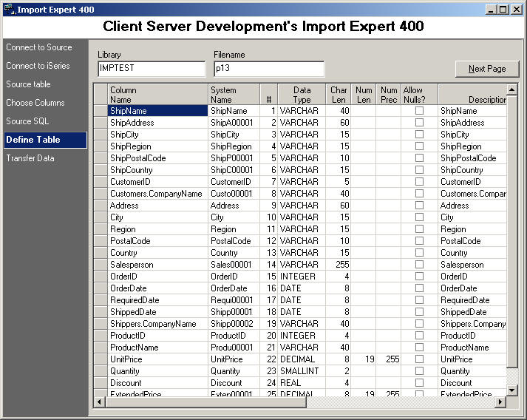Toggle Allow Nulls checkbox for Salesperson
The width and height of the screenshot is (527, 420).
coord(419,264)
